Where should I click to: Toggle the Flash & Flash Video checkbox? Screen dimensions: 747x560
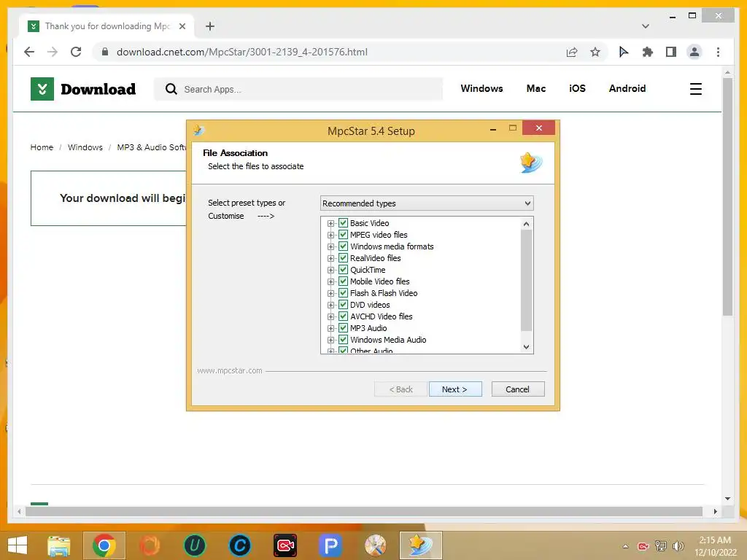tap(343, 293)
